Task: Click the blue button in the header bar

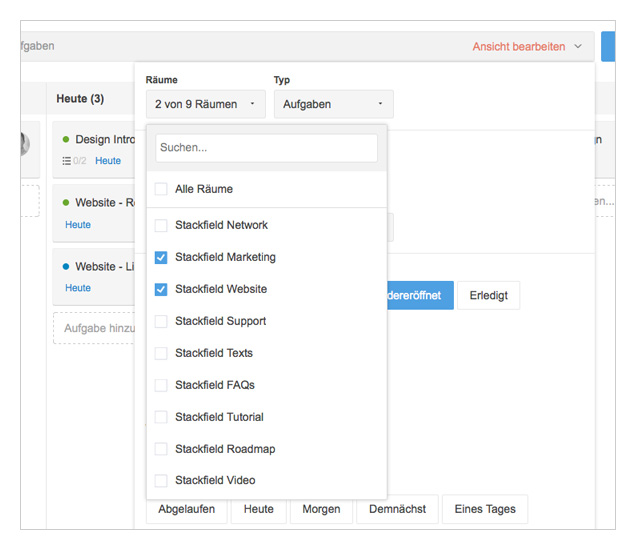Action: pos(608,46)
